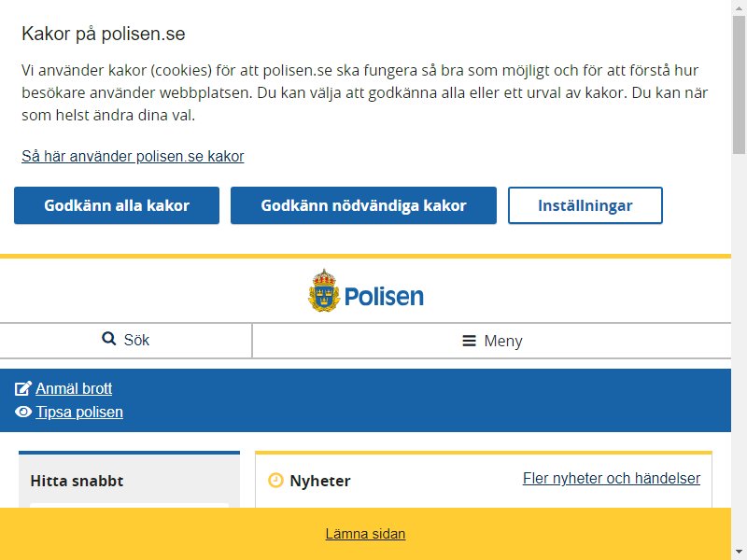747x560 pixels.
Task: Click the Polisen wordmark text
Action: pos(384,297)
